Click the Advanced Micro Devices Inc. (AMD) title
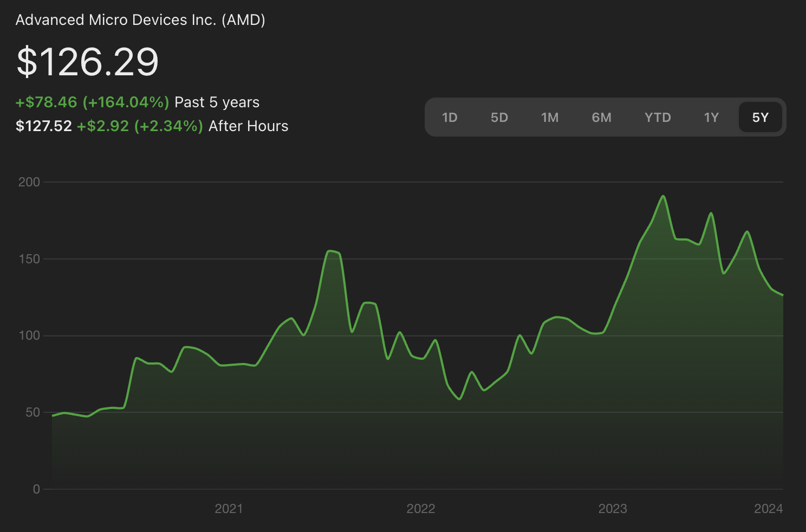 [140, 20]
